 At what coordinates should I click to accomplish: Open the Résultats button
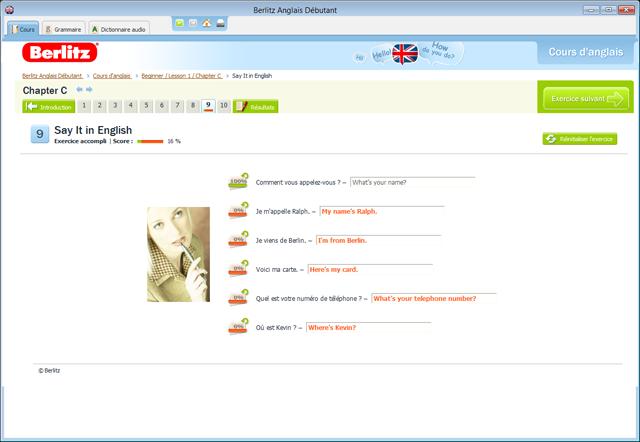click(x=256, y=107)
